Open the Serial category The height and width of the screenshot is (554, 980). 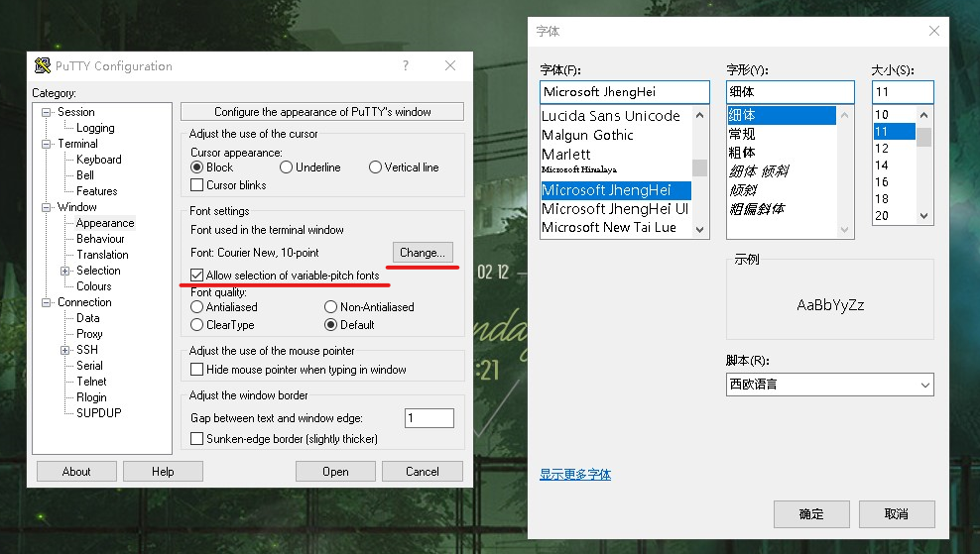[89, 366]
